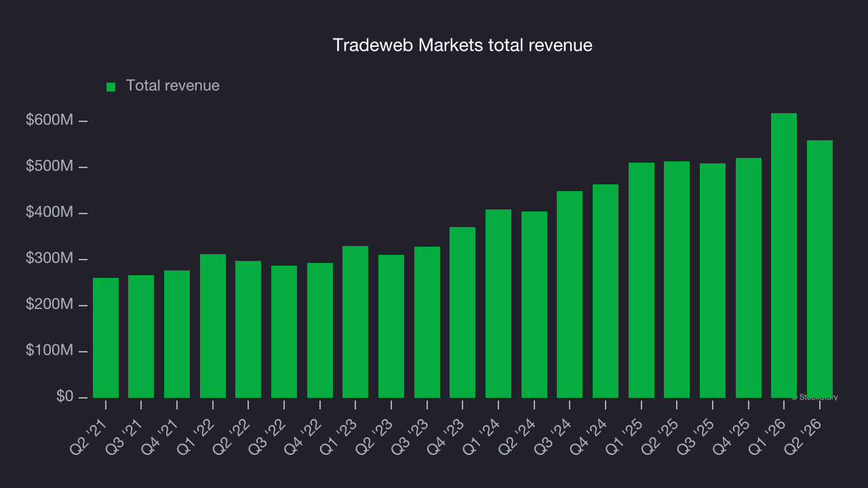The height and width of the screenshot is (488, 868).
Task: Select the tallest Q1 '26 revenue bar
Action: (x=784, y=256)
